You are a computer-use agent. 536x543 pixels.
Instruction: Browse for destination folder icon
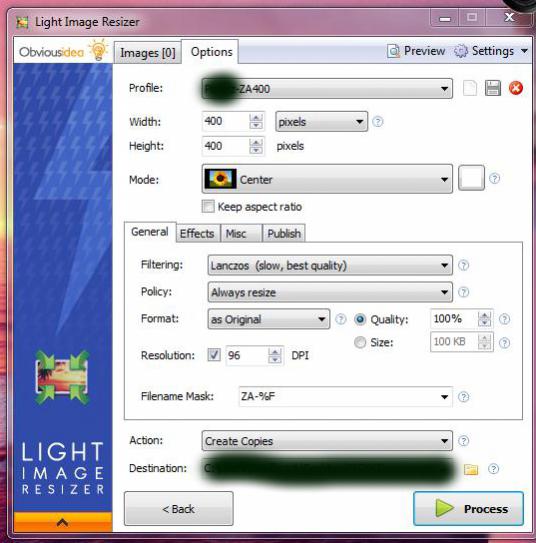click(471, 469)
